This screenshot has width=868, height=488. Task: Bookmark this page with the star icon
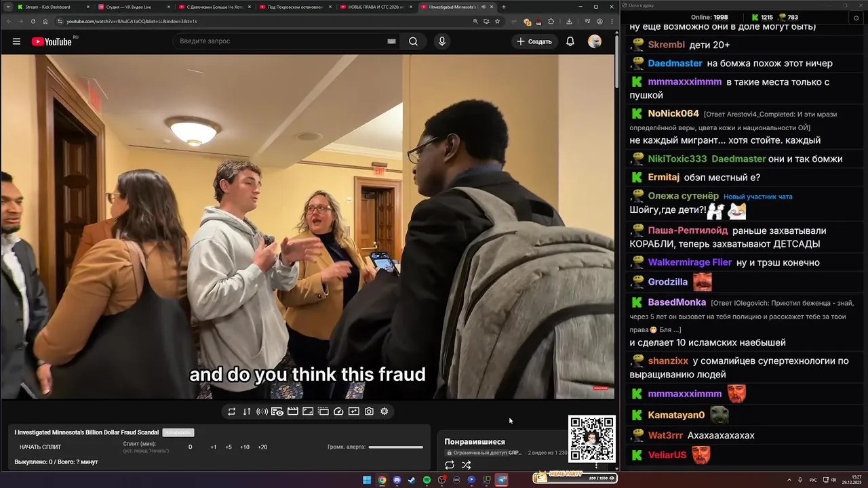coord(497,21)
